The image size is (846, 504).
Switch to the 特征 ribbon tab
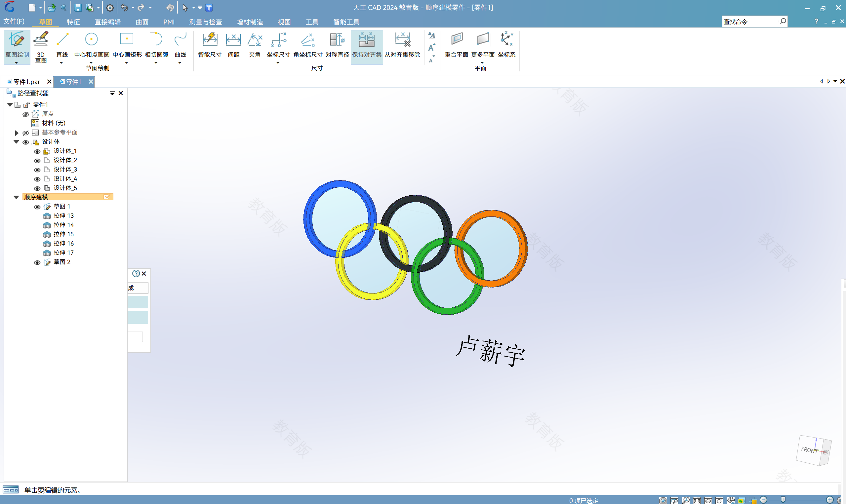(x=73, y=22)
